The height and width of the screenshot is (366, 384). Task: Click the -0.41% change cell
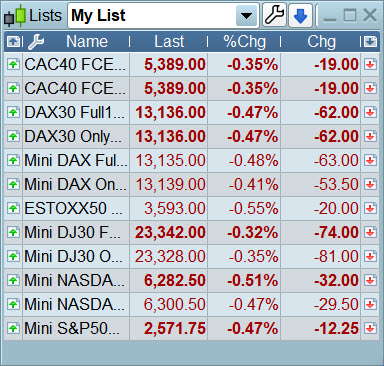pyautogui.click(x=253, y=184)
